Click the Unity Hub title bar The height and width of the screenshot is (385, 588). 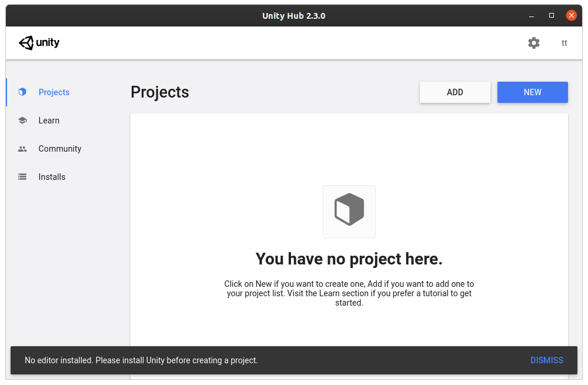tap(294, 15)
